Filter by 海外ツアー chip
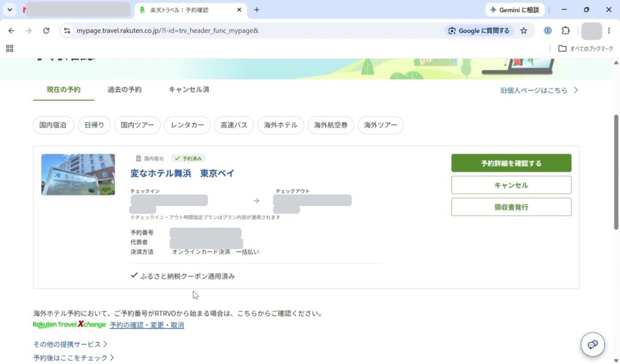Viewport: 620px width, 364px height. 381,125
